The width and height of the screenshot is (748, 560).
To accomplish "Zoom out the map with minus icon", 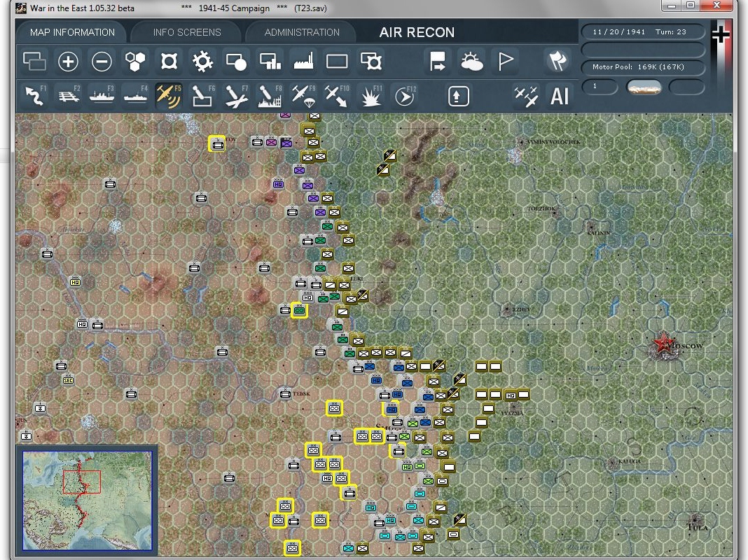I will [102, 62].
